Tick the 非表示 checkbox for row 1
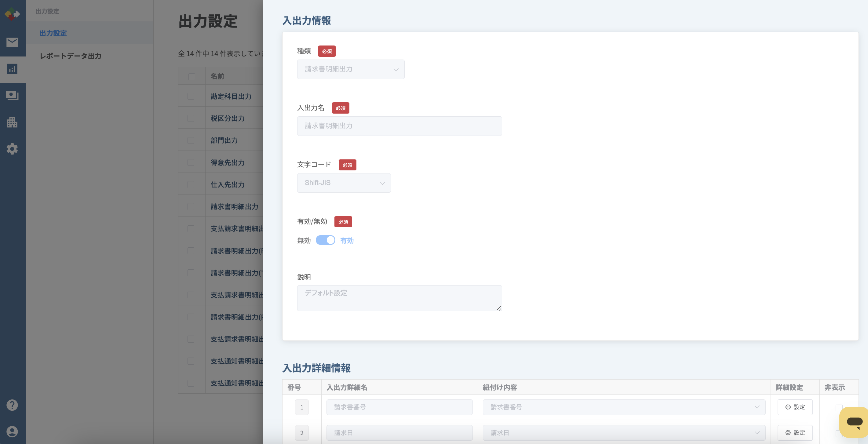The height and width of the screenshot is (444, 868). [x=839, y=408]
